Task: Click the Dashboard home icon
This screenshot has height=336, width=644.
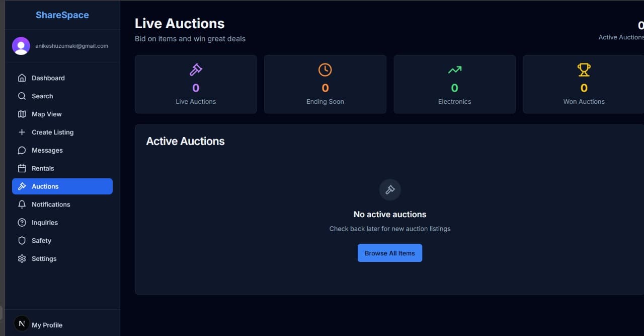Action: [x=22, y=78]
